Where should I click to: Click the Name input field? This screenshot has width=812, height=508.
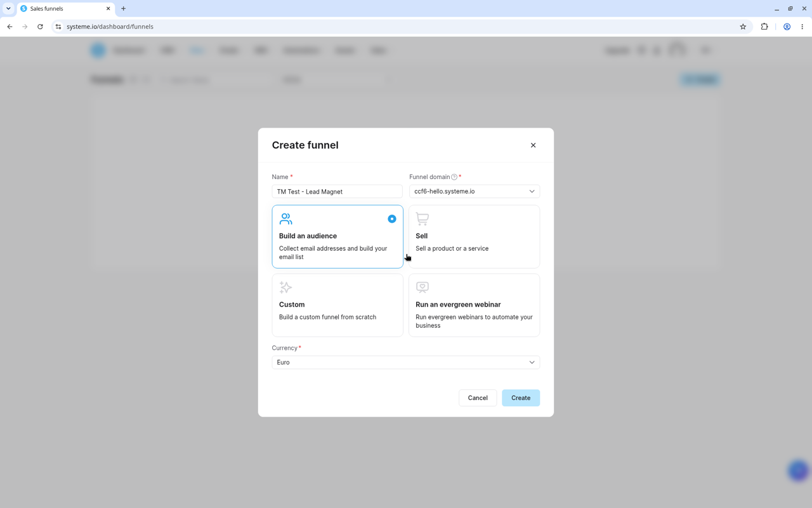point(337,191)
